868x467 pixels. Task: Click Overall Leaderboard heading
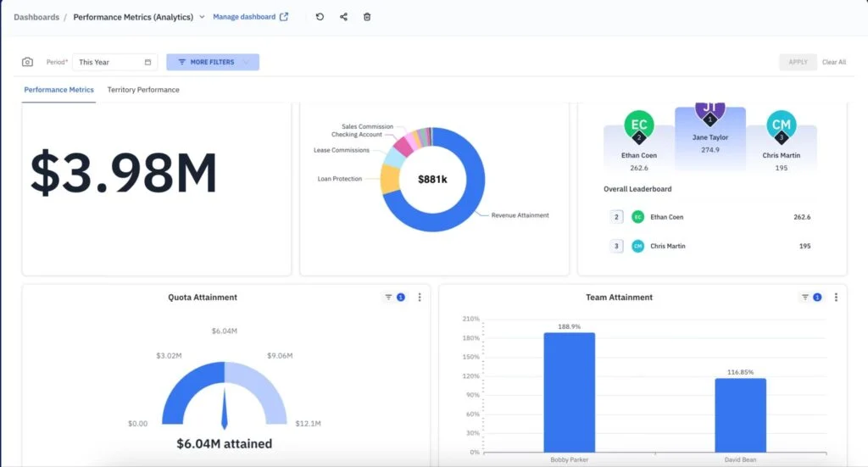point(637,189)
